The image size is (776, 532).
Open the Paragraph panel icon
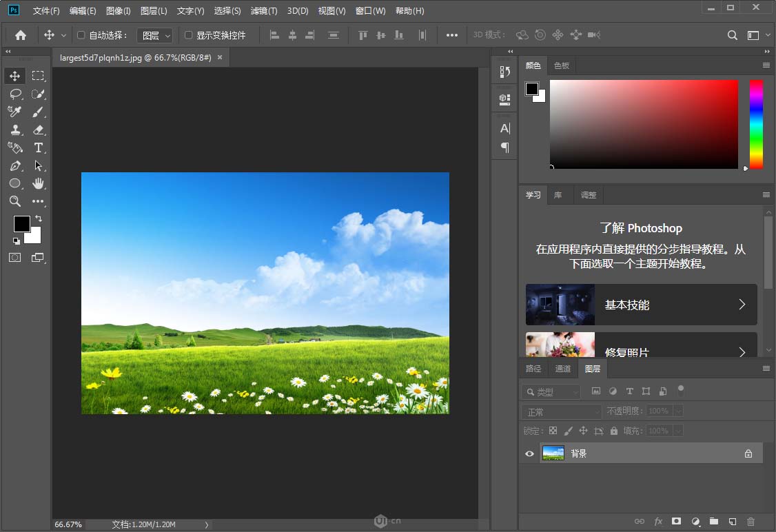coord(504,147)
